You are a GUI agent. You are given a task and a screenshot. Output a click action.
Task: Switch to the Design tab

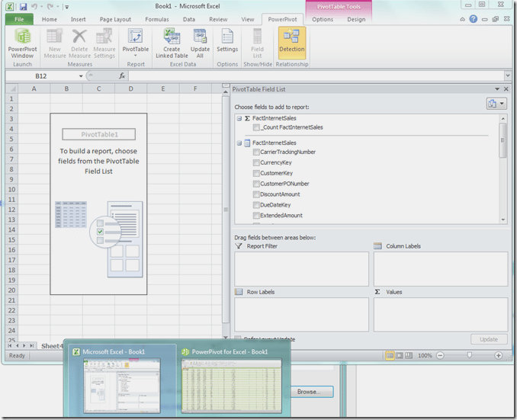(x=356, y=20)
